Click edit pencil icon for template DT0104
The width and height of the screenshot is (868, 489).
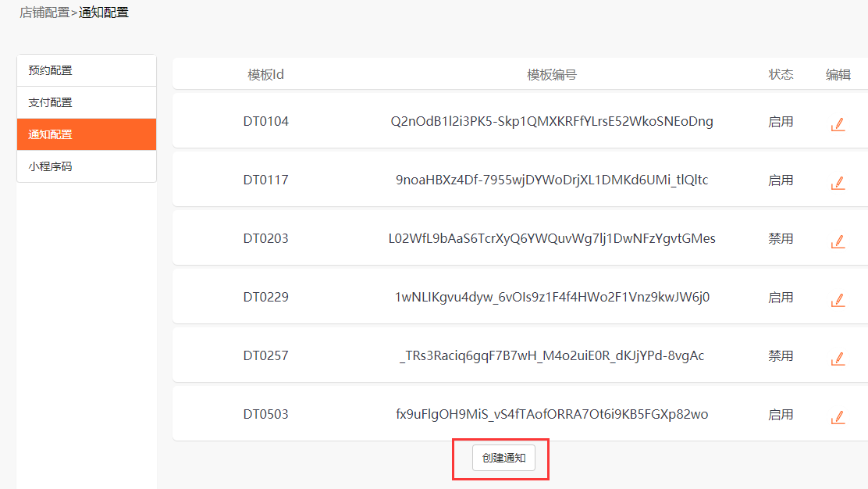coord(838,124)
